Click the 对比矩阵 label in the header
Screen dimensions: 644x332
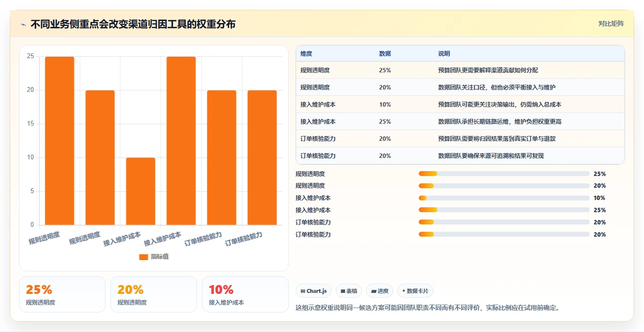point(611,23)
